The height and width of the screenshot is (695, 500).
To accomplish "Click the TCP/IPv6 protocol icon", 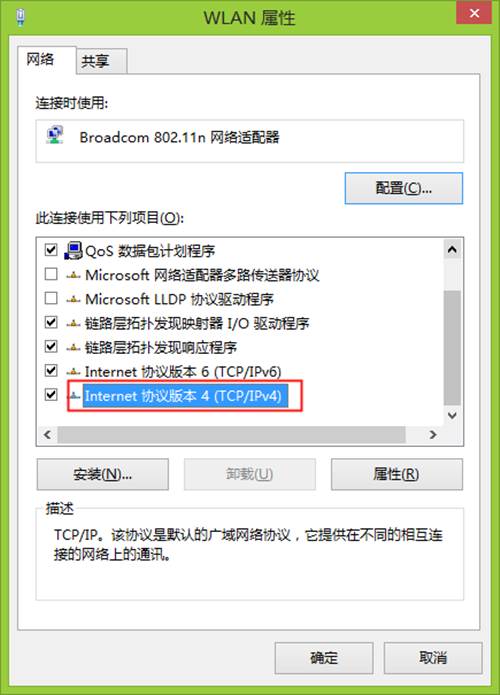I will [74, 371].
